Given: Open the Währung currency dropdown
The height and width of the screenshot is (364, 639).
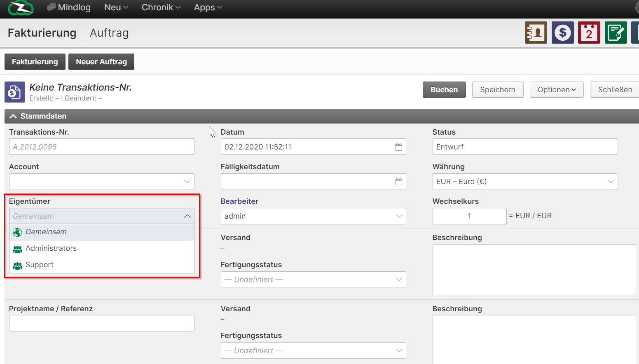Looking at the screenshot, I should click(x=524, y=182).
